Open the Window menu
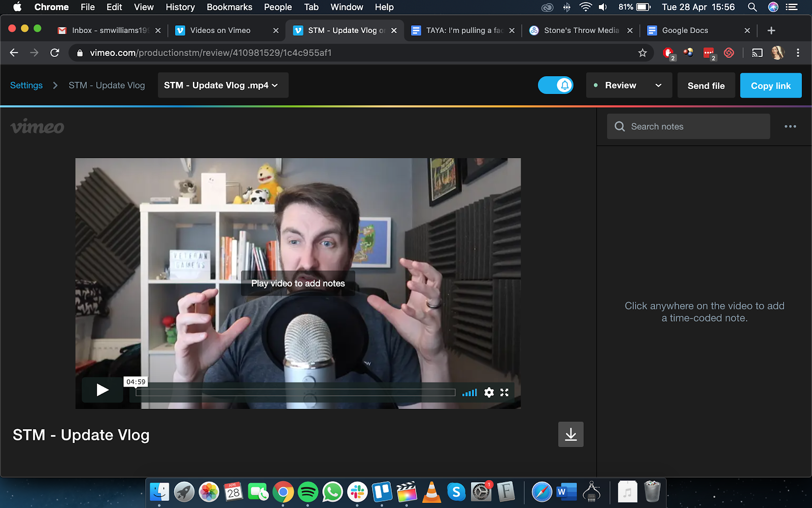Screen dimensions: 812x508 (347, 7)
